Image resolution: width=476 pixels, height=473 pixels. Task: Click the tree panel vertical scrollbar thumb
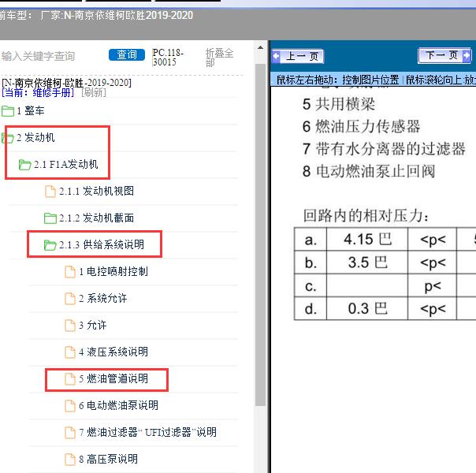point(260,235)
